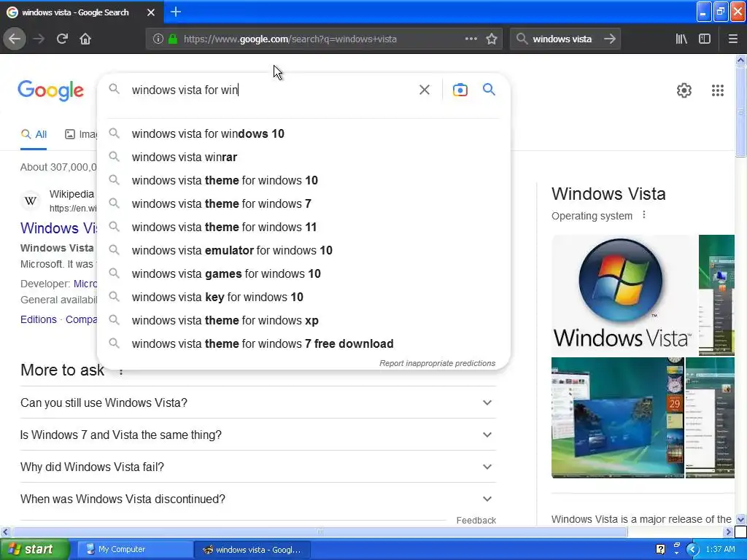
Task: Open Windows Vista logo image thumbnail
Action: coord(624,295)
